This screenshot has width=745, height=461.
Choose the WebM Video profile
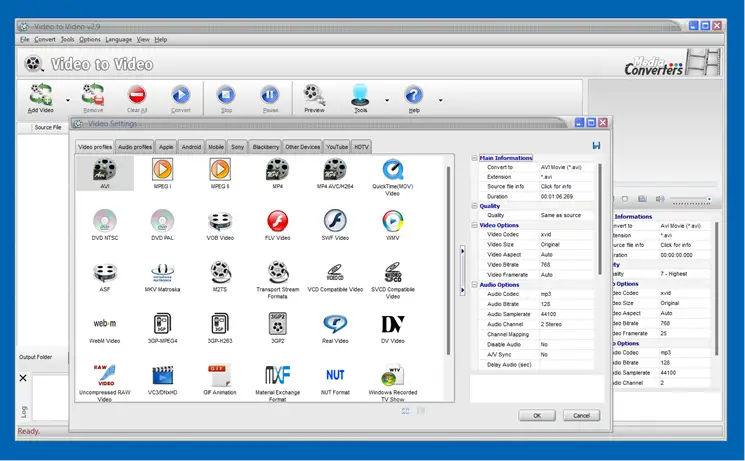105,324
